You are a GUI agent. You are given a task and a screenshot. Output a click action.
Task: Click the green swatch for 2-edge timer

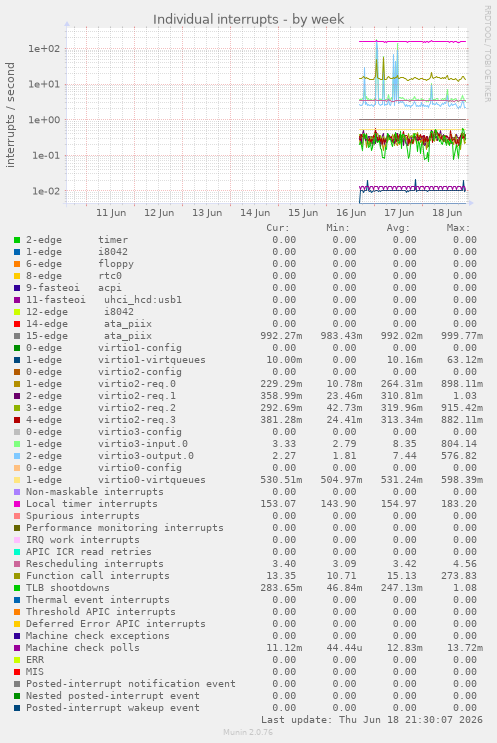tap(17, 240)
